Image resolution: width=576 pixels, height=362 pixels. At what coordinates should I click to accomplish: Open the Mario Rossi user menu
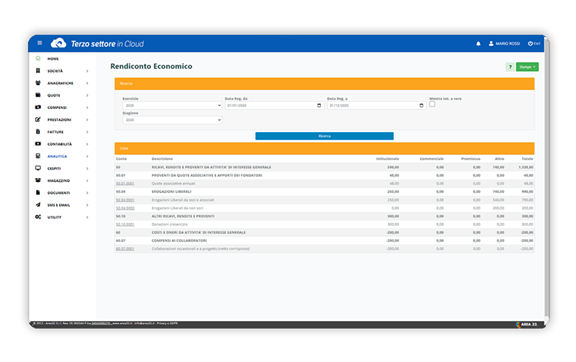[504, 43]
